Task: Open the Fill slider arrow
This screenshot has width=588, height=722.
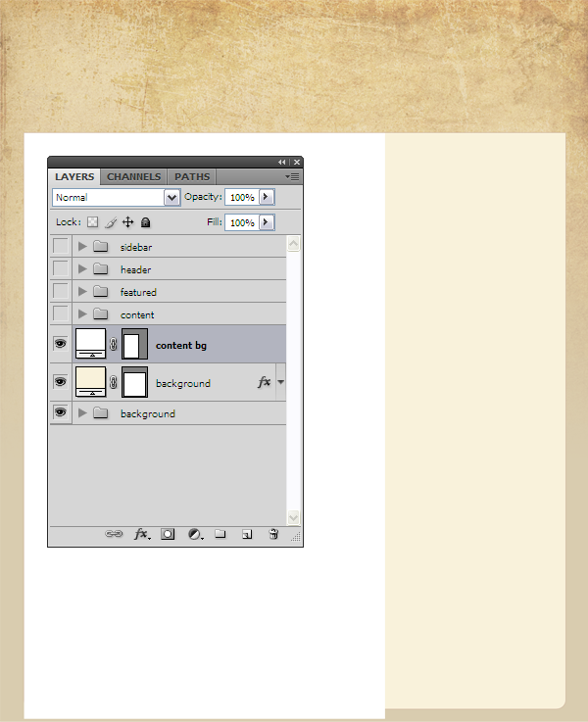Action: click(266, 222)
